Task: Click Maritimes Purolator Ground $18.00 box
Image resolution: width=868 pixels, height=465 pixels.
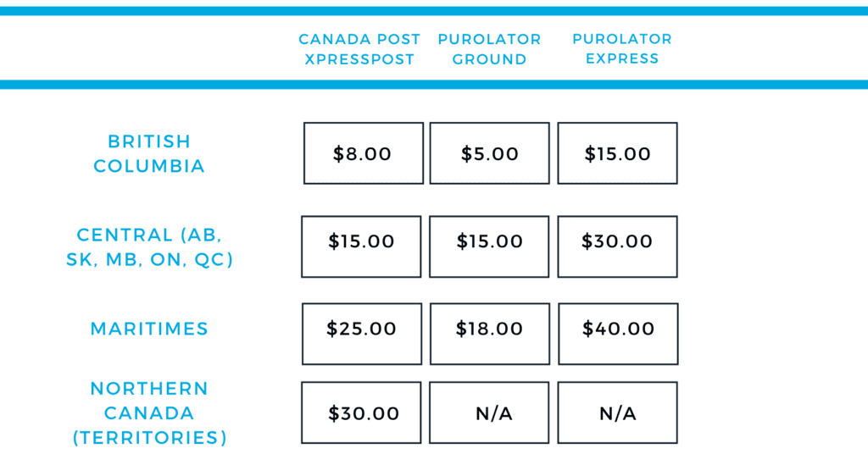Action: (490, 334)
